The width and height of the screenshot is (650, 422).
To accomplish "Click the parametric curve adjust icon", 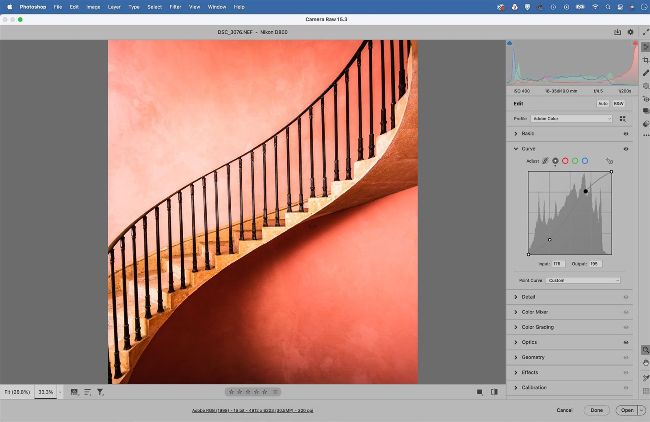I will (546, 160).
